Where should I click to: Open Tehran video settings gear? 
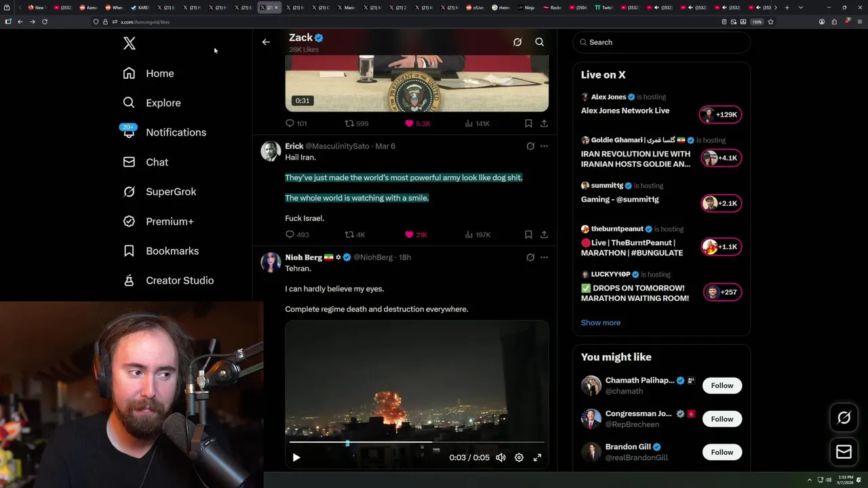click(519, 457)
